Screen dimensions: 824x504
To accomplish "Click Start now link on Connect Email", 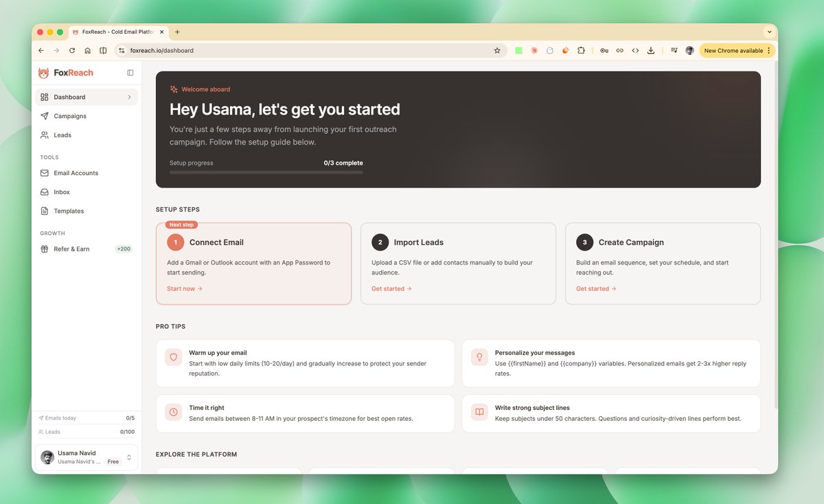I will pyautogui.click(x=185, y=289).
